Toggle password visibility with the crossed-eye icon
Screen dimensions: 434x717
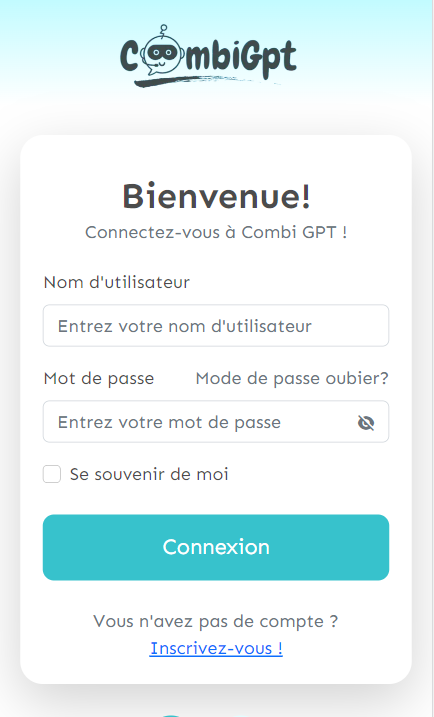(366, 423)
